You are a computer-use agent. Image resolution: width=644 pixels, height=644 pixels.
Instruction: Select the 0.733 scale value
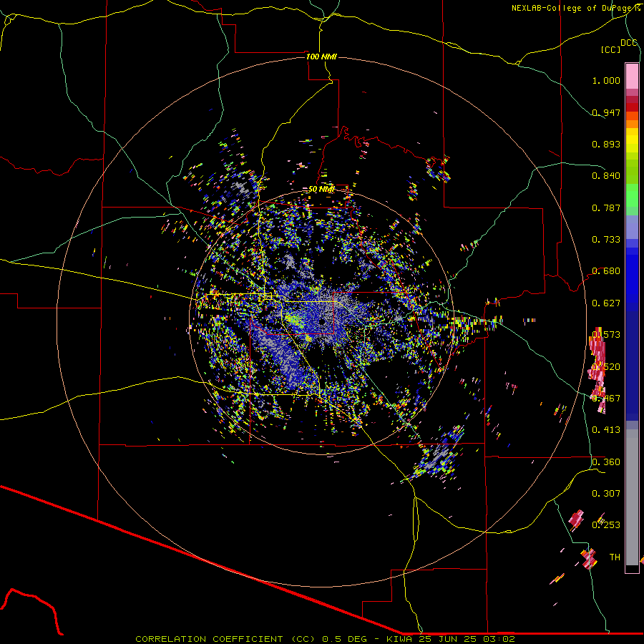[x=606, y=240]
